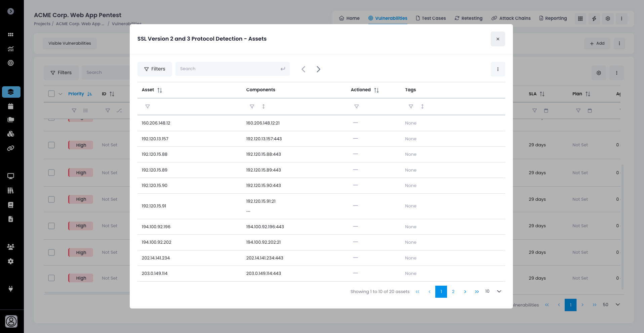Open the Attack Chains tab
Viewport: 644px width, 333px height.
511,18
